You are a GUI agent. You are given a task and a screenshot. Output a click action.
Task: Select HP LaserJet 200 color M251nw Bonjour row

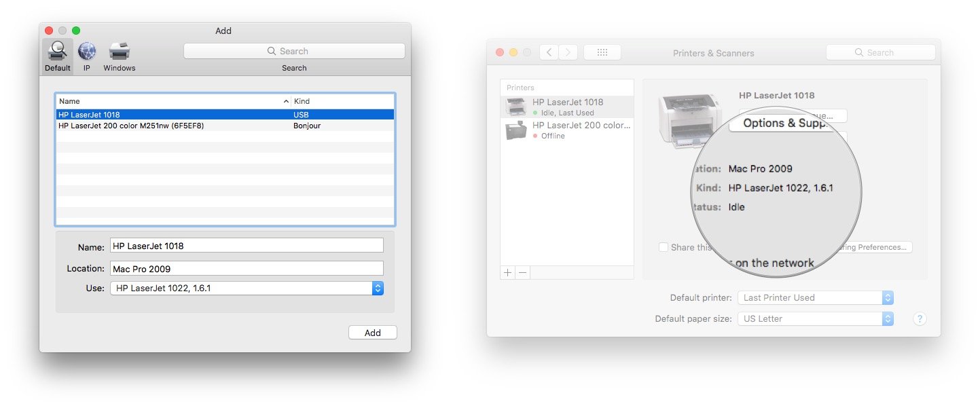pos(224,126)
